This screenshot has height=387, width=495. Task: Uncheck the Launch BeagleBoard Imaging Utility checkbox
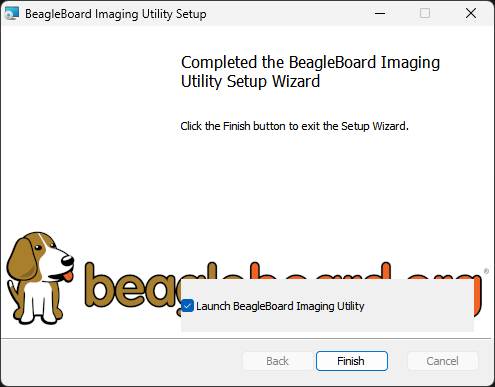pos(187,306)
